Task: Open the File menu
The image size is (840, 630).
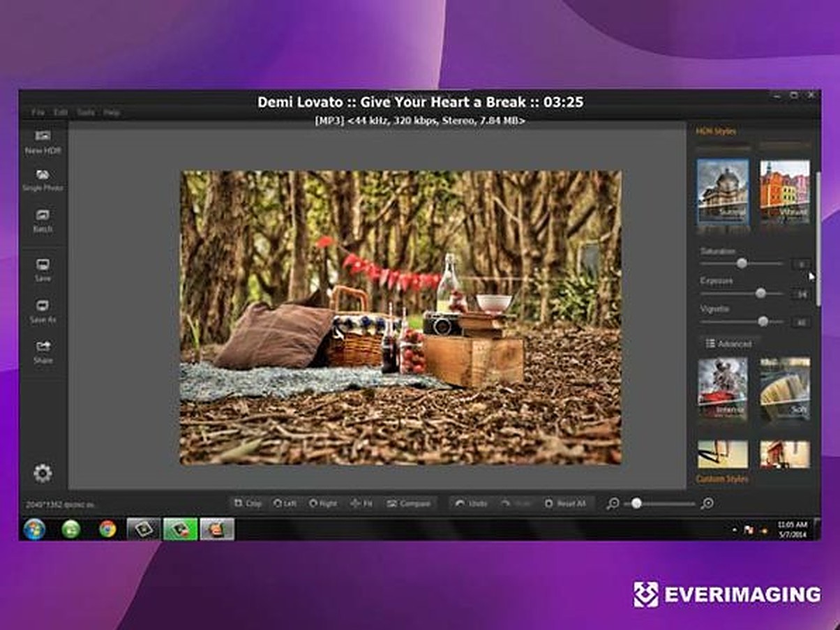Action: (x=38, y=112)
